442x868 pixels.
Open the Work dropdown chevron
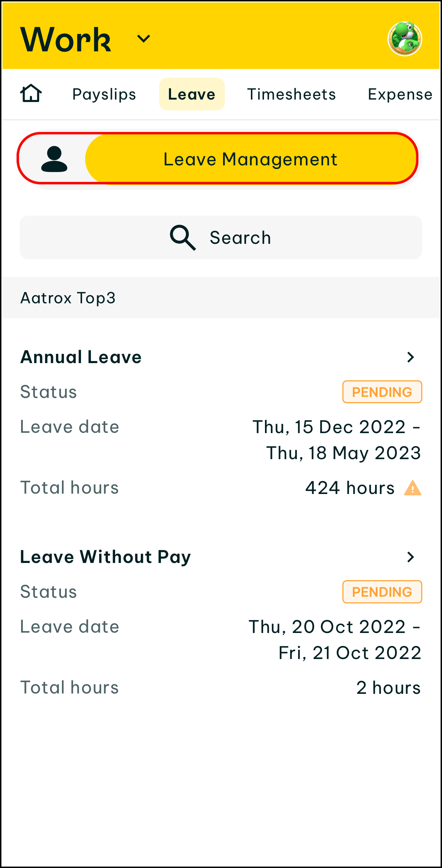tap(144, 39)
